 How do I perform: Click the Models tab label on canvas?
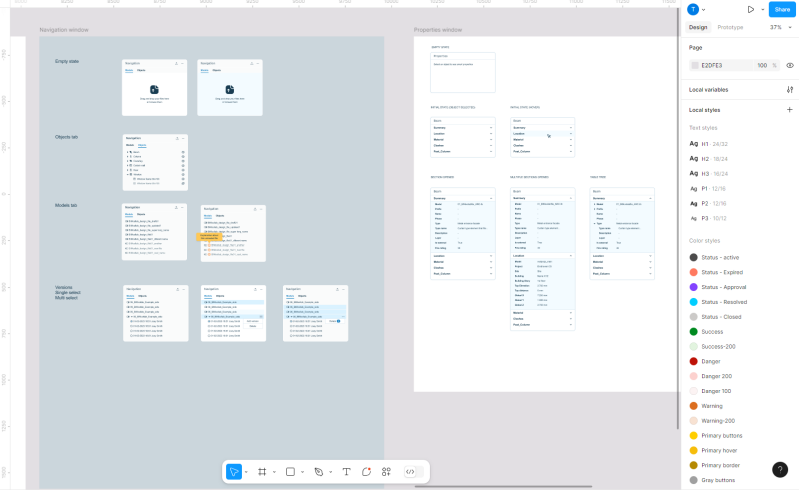coord(66,205)
